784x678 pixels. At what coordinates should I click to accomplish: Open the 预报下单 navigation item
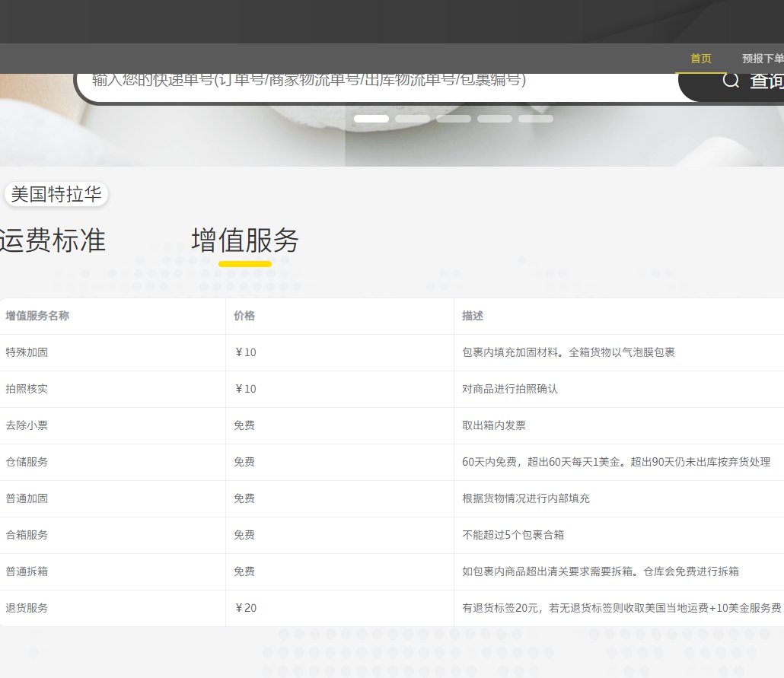coord(763,59)
